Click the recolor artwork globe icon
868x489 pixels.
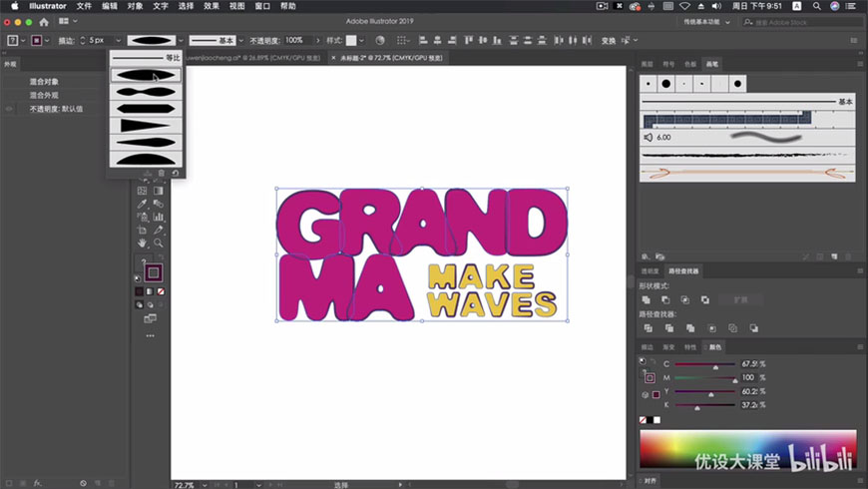[x=379, y=41]
